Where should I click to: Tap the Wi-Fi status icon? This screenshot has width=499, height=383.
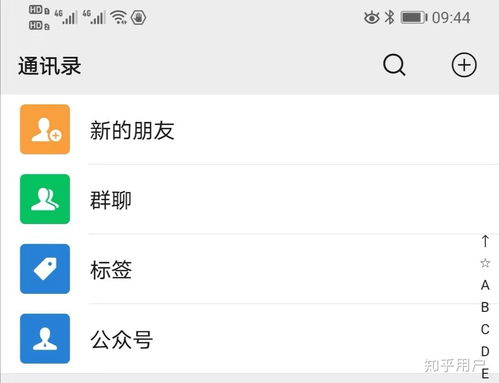(x=119, y=17)
